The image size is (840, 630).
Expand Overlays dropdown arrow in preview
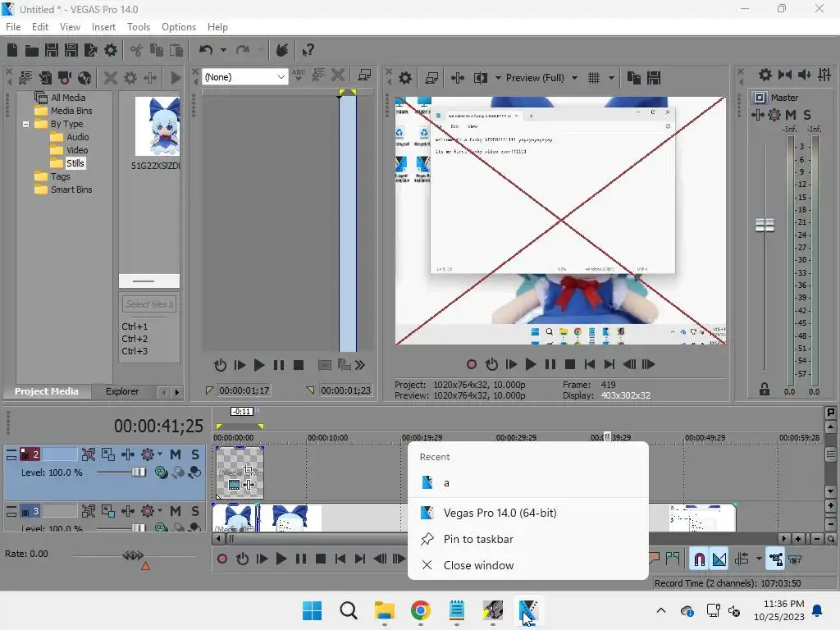[x=611, y=78]
